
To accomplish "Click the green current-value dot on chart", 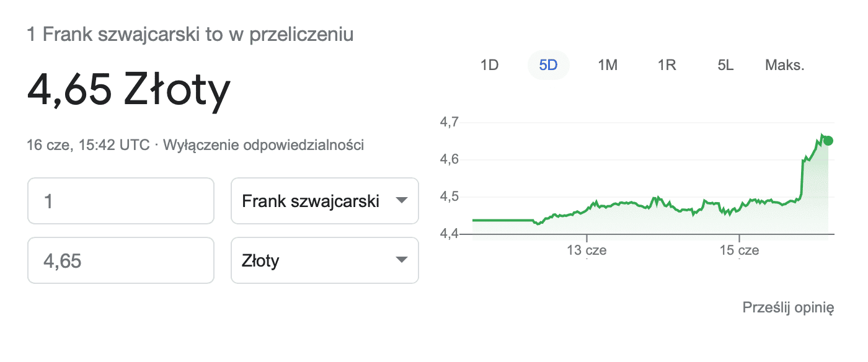I will point(828,141).
